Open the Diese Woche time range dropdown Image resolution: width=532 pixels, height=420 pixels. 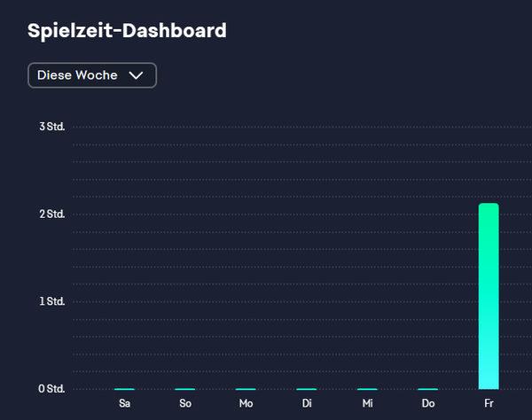tap(91, 75)
